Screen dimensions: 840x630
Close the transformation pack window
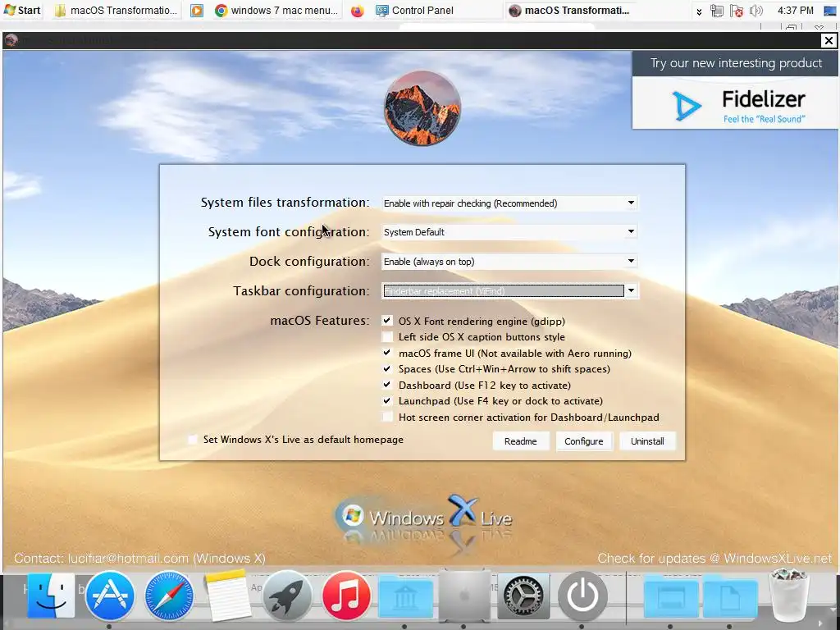point(829,40)
